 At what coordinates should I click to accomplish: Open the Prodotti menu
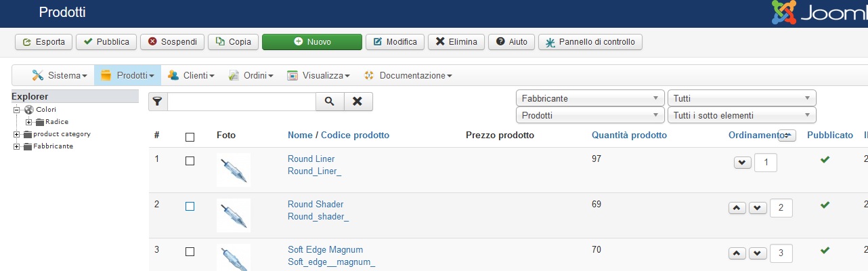pyautogui.click(x=128, y=75)
